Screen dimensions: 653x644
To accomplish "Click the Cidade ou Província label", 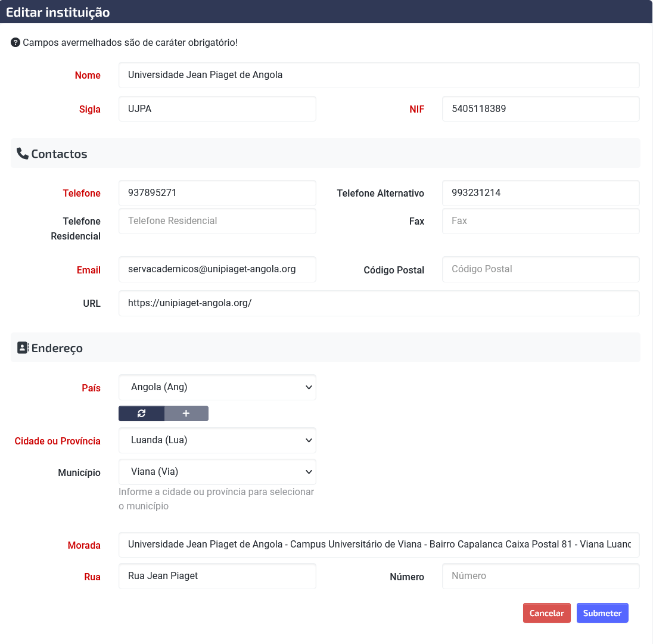I will 57,441.
